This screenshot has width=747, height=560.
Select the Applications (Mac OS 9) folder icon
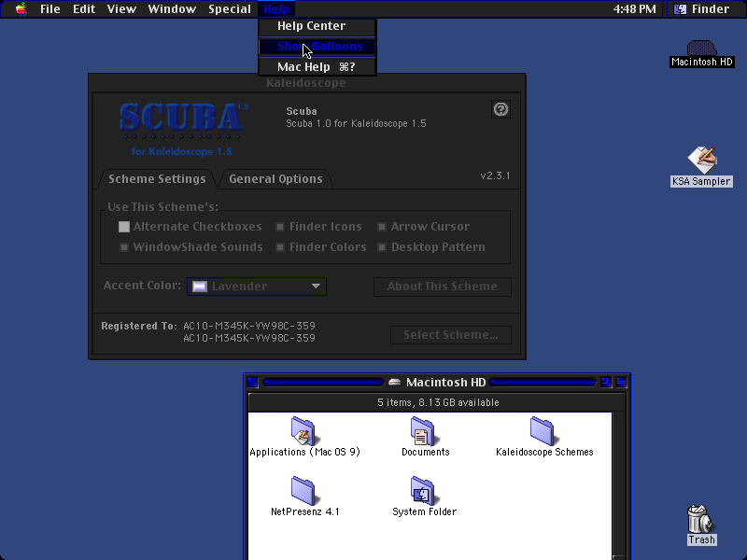[303, 431]
